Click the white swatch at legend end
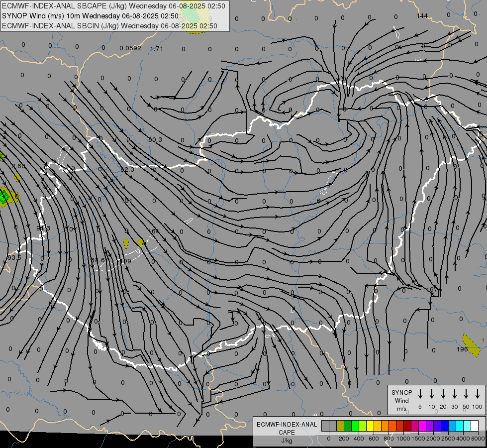 coord(475,426)
